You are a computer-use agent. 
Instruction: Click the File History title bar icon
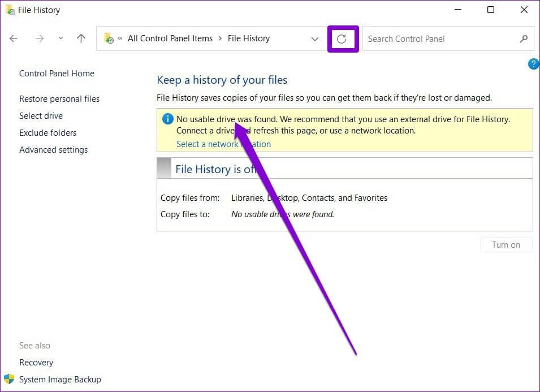click(x=11, y=10)
